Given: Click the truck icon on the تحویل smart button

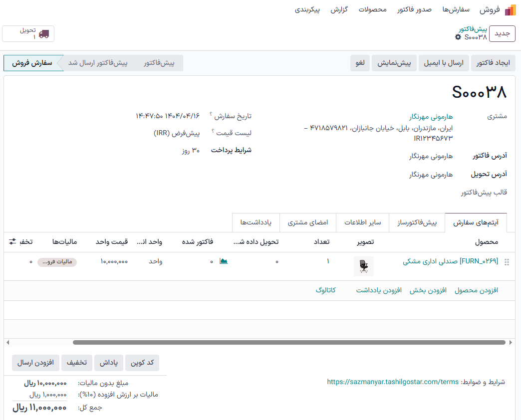Looking at the screenshot, I should pyautogui.click(x=43, y=33).
